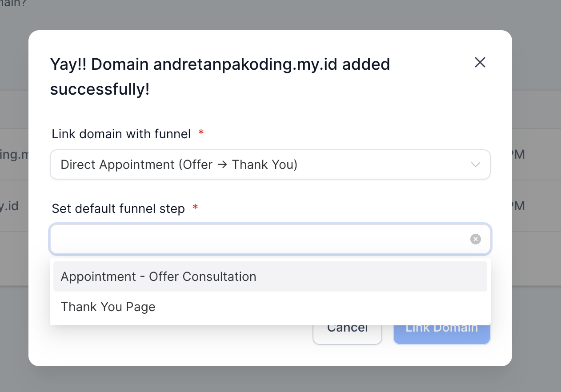Click inside the default funnel step input
This screenshot has width=561, height=392.
[222, 239]
